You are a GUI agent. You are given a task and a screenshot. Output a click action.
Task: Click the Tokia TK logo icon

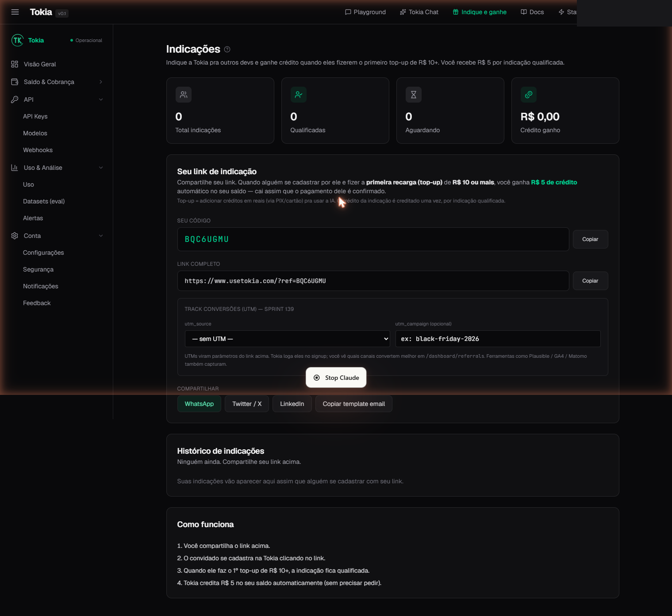click(17, 40)
